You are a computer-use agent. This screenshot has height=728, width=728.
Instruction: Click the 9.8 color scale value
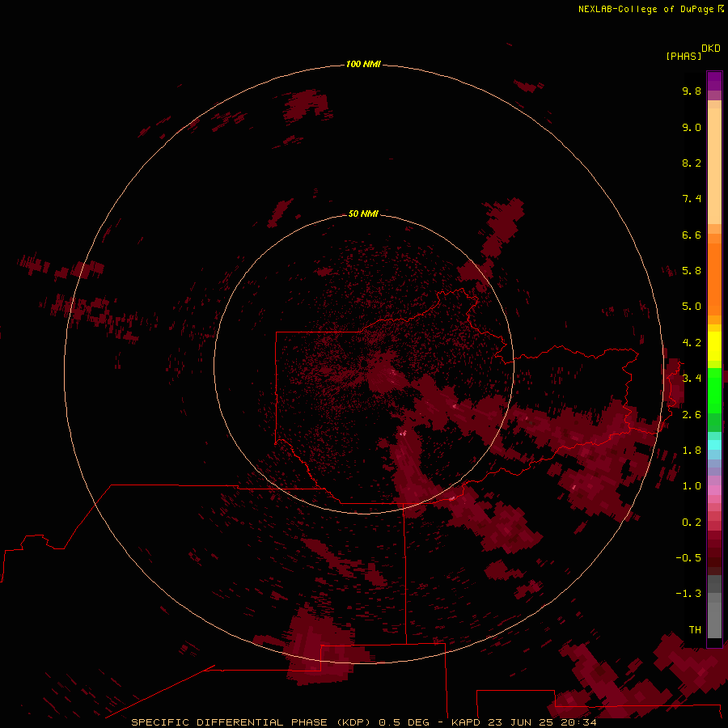click(692, 91)
